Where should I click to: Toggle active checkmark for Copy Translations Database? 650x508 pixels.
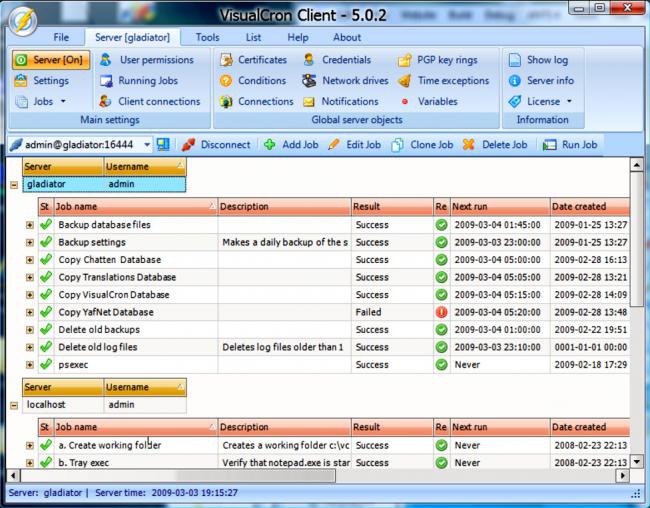coord(46,277)
